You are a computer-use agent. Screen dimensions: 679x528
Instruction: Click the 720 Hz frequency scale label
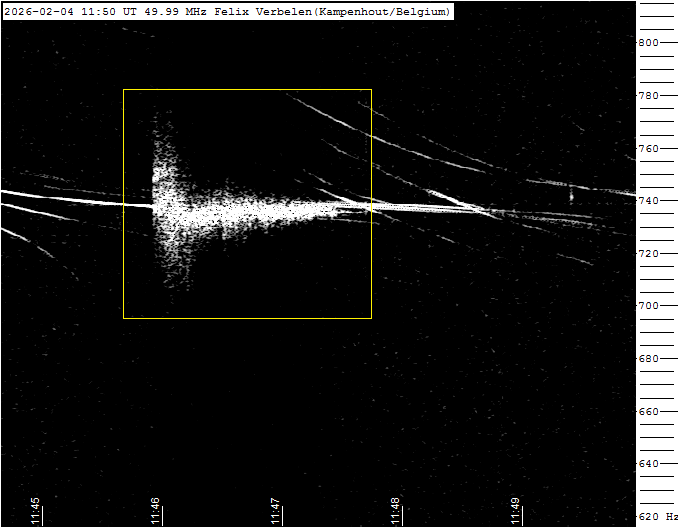click(649, 254)
